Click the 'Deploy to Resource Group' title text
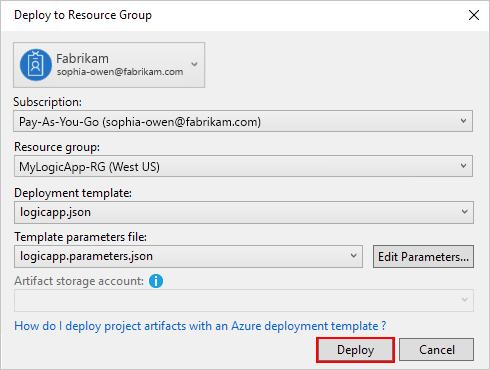 click(x=83, y=15)
